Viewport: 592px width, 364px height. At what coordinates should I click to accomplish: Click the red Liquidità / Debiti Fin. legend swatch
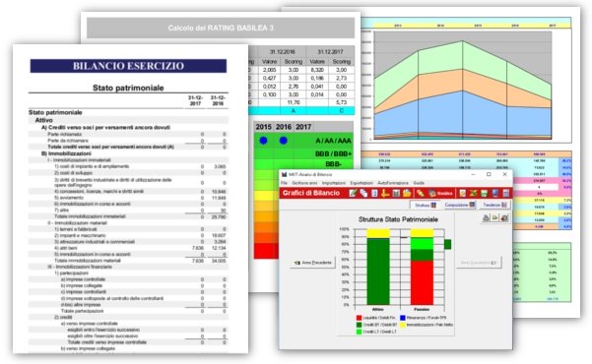pos(360,318)
